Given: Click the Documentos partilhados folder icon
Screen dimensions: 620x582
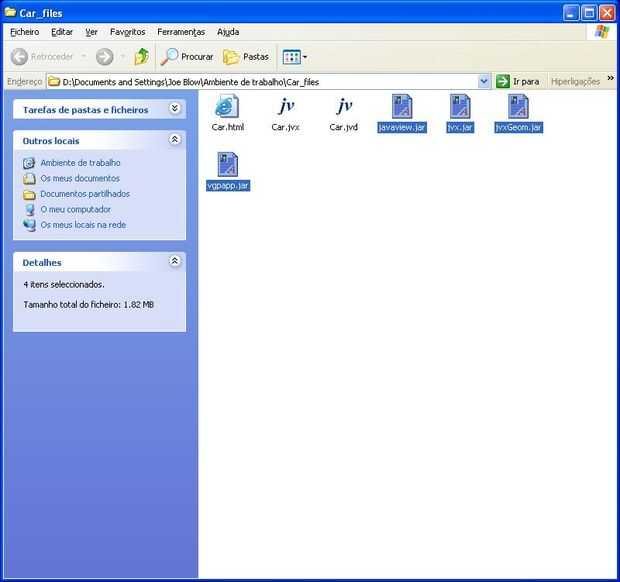Looking at the screenshot, I should click(29, 194).
